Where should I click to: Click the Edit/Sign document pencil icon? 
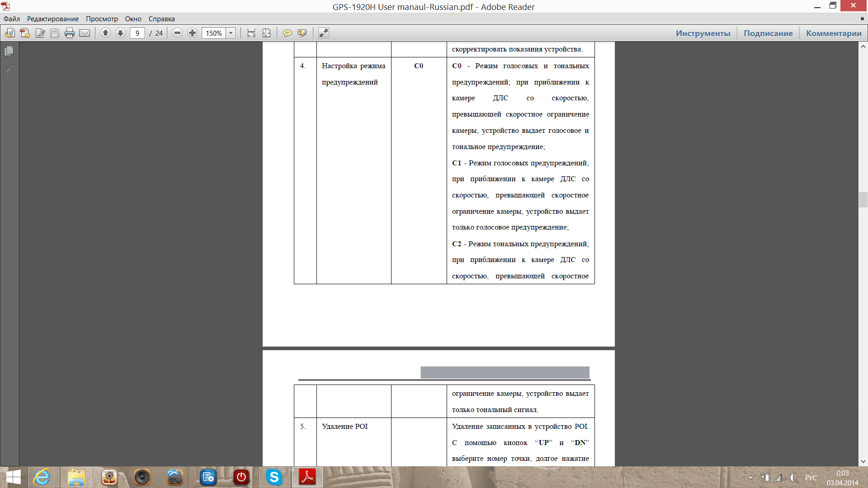(40, 33)
